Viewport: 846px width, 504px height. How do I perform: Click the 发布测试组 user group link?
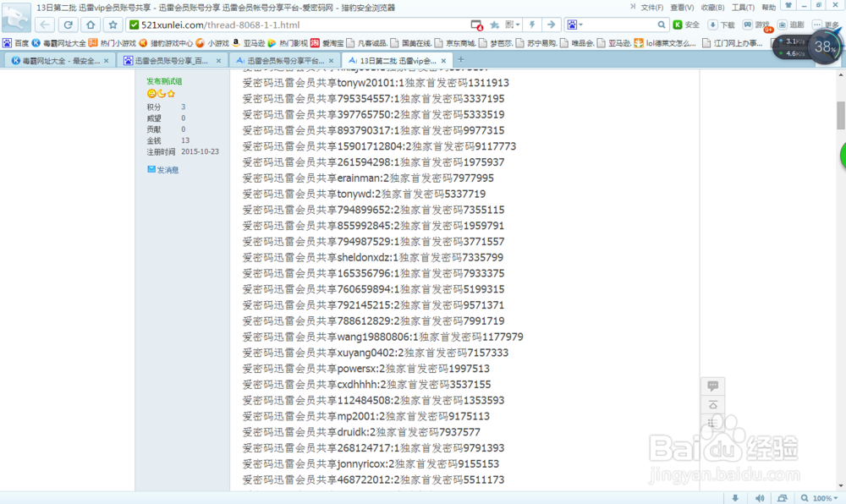(164, 81)
